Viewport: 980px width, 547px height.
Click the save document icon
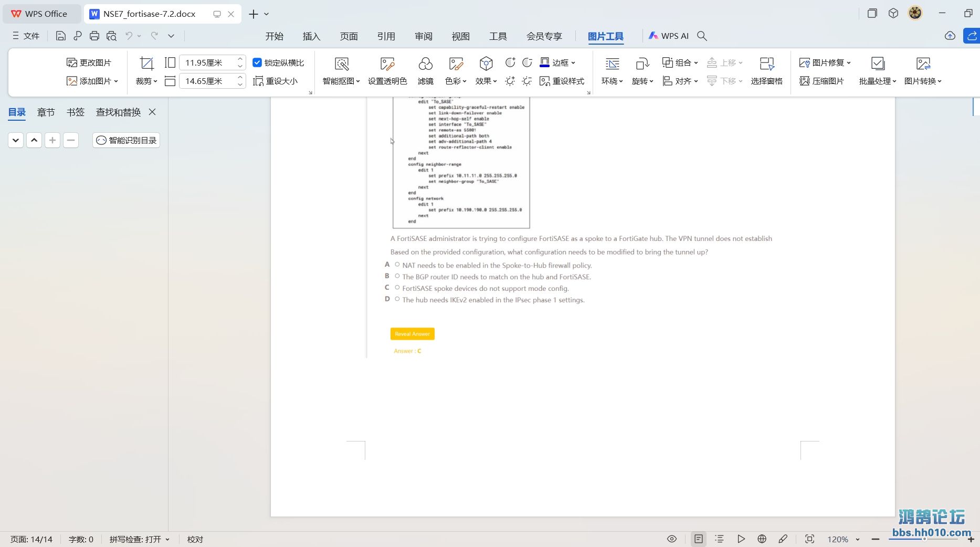[x=60, y=36]
